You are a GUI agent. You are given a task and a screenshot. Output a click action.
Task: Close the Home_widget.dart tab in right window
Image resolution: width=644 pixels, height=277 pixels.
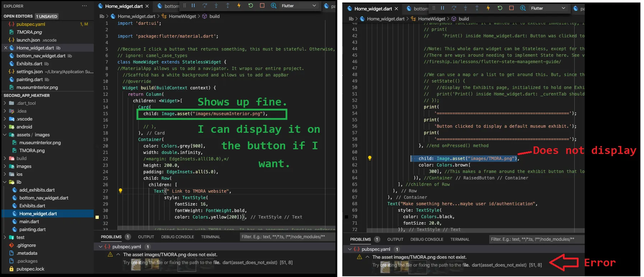(396, 9)
